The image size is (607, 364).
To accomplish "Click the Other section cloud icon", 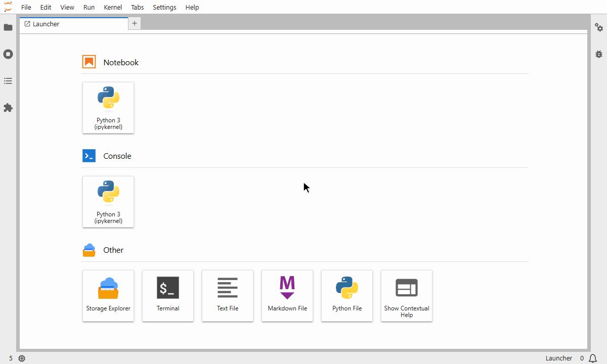I will tap(89, 250).
